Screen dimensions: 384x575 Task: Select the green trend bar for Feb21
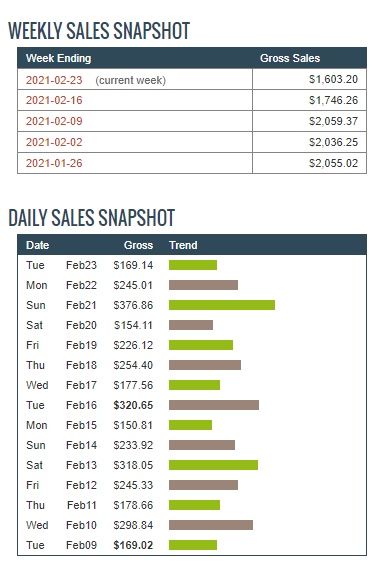pos(222,305)
